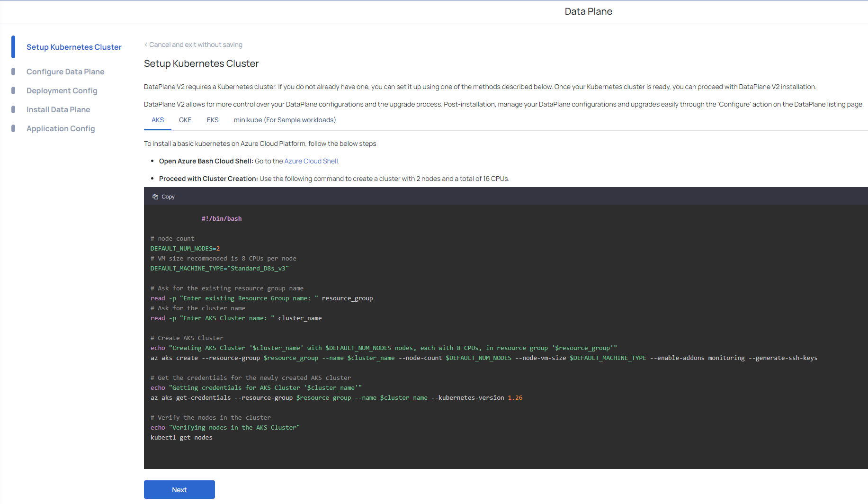The width and height of the screenshot is (868, 504).
Task: Click the 'echo Verifying nodes in the AKS Cluster' line
Action: [225, 427]
